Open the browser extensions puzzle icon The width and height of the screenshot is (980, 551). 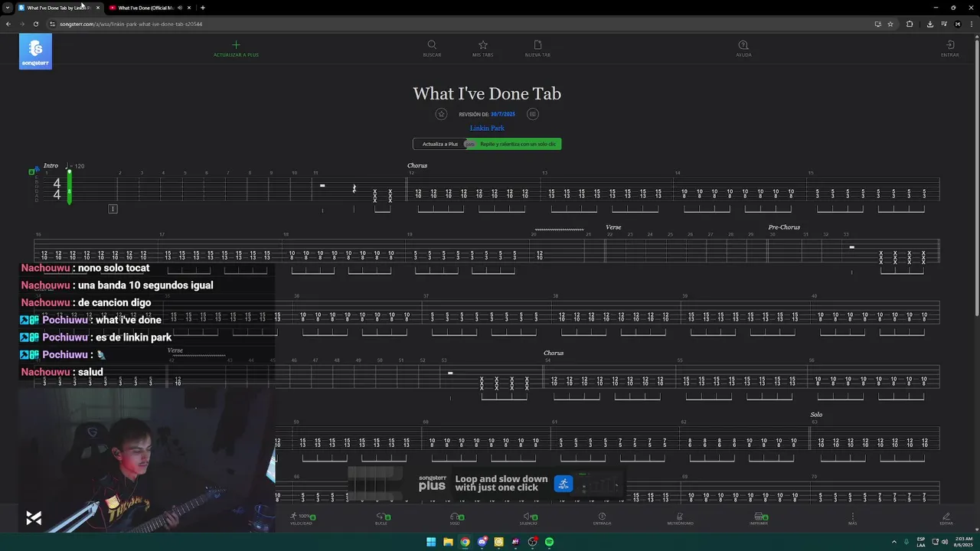tap(910, 24)
